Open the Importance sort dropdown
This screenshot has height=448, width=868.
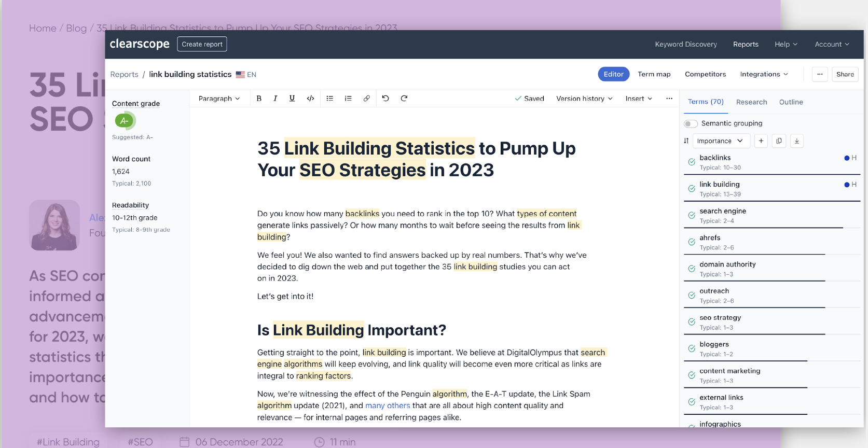coord(720,141)
